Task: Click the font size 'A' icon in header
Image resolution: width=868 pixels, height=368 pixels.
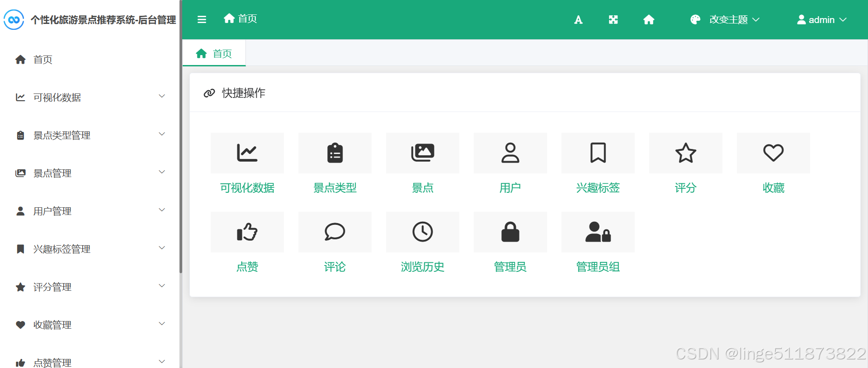Action: pos(578,20)
